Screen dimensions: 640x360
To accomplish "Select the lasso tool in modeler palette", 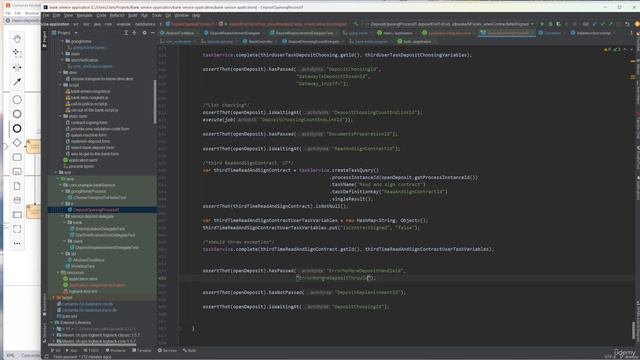I will 17,53.
